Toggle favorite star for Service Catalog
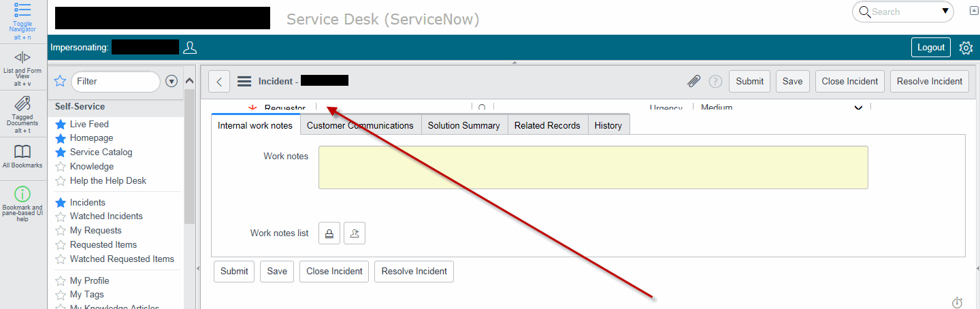 [x=61, y=152]
